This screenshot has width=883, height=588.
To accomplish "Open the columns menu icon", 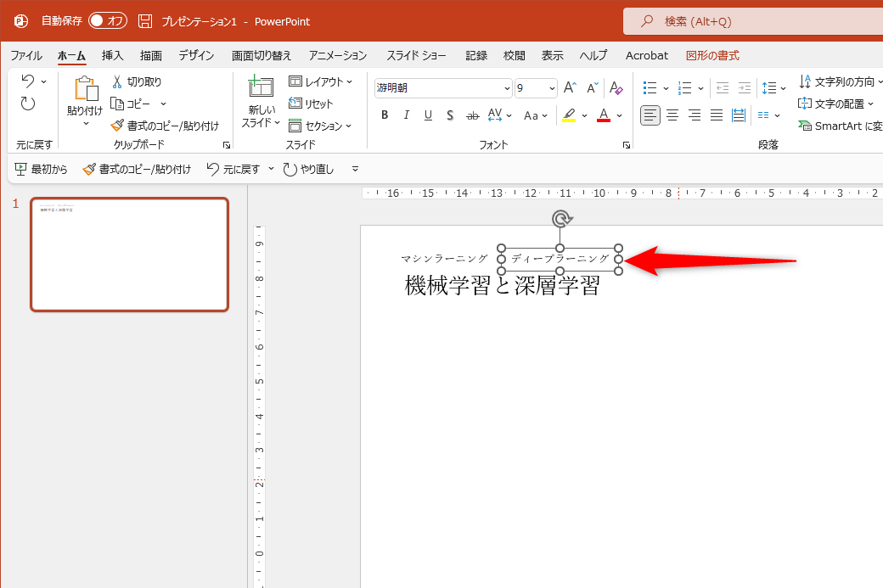I will 768,115.
